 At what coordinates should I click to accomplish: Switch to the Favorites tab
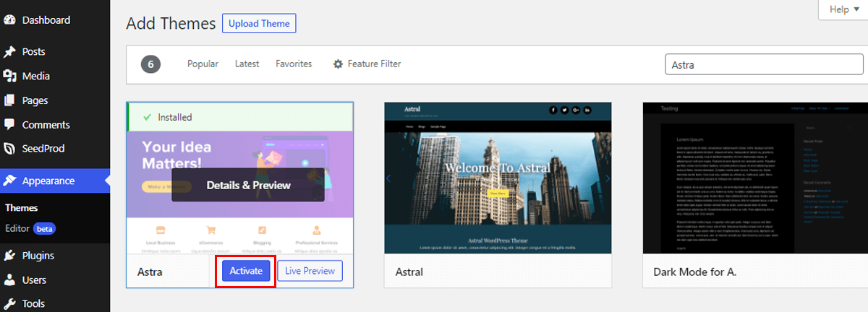click(x=294, y=64)
